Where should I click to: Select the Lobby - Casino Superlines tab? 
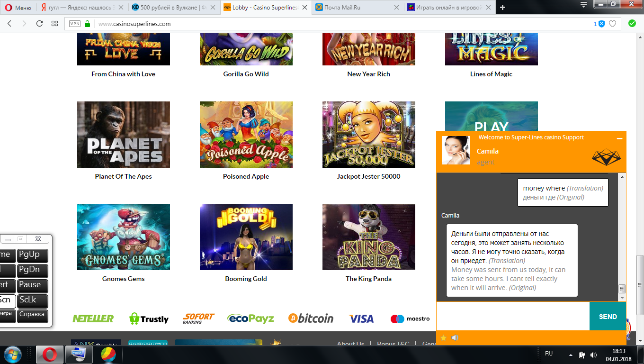point(266,8)
